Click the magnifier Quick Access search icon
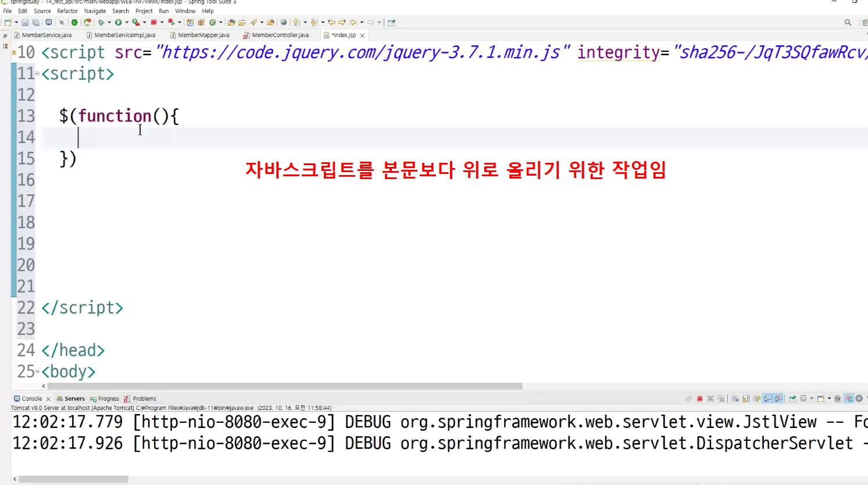 click(848, 22)
